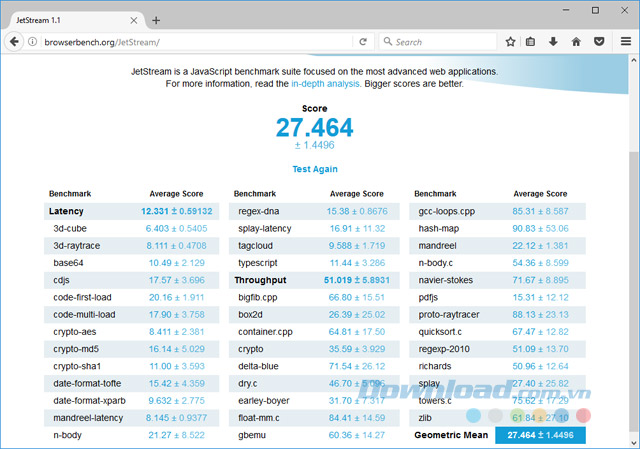Focus the Search field
Image resolution: width=640 pixels, height=449 pixels.
(x=438, y=42)
